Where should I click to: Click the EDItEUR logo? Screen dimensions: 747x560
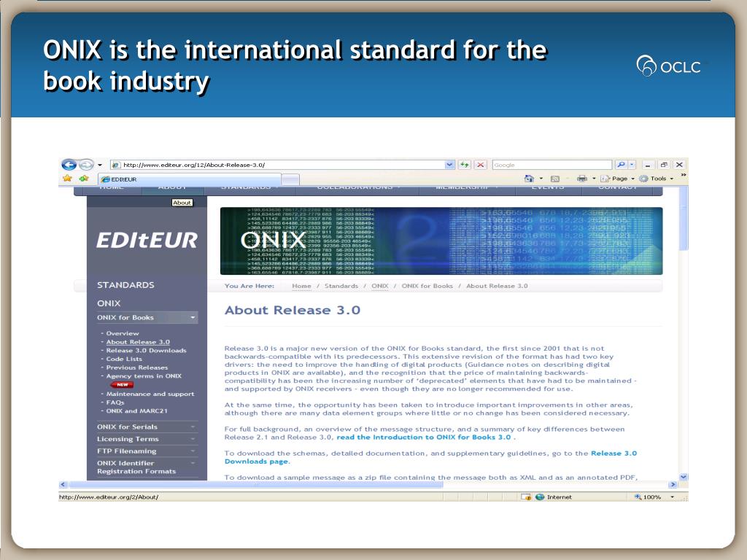click(x=147, y=240)
